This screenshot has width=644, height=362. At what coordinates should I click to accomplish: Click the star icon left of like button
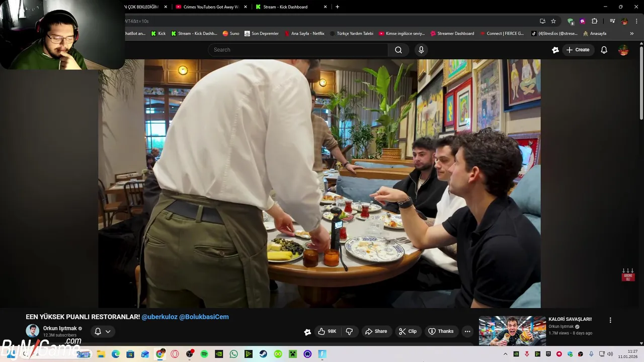[307, 332]
